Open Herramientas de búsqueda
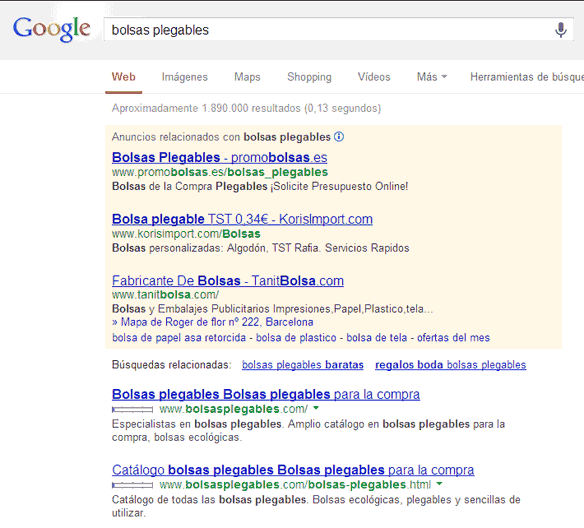This screenshot has width=584, height=528. (527, 77)
